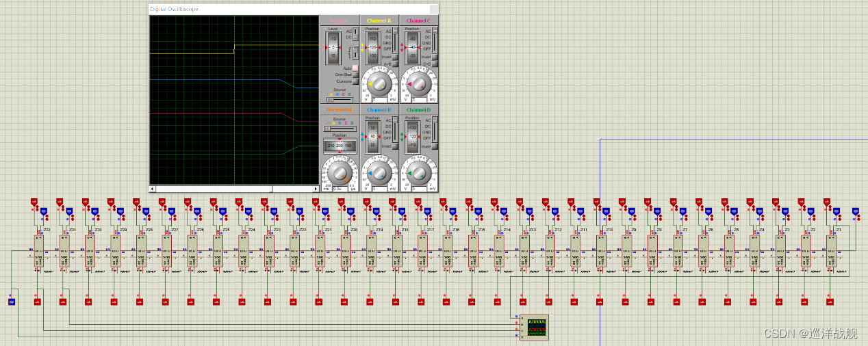Select the Z30 adder component
This screenshot has height=346, width=868.
[90, 250]
